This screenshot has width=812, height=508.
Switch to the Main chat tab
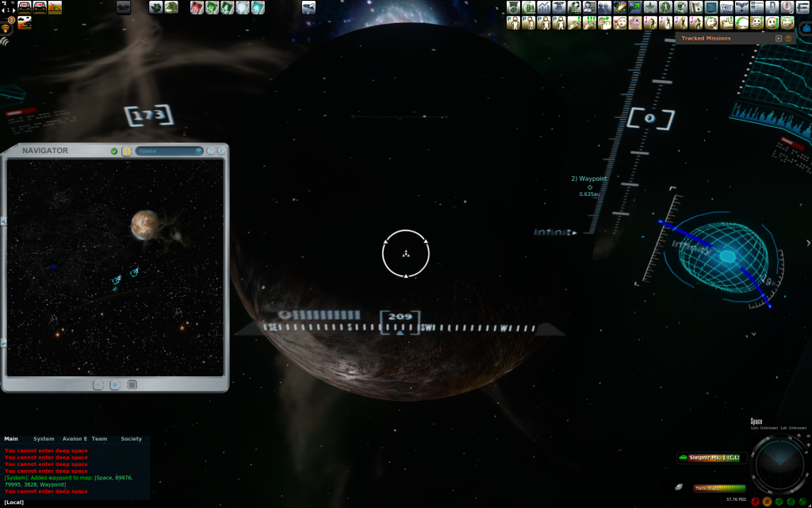pos(11,439)
